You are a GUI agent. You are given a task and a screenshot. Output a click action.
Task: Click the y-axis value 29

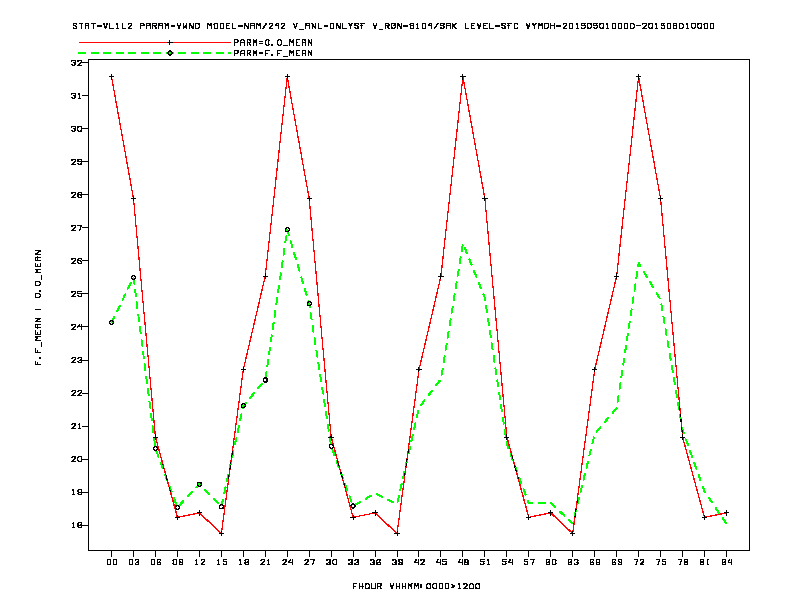click(x=76, y=162)
